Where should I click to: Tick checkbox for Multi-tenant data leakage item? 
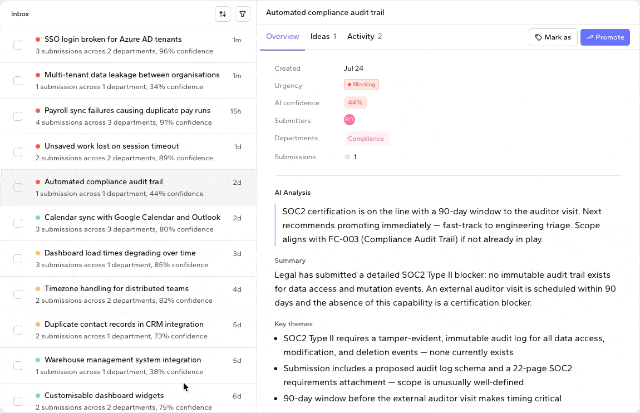(x=18, y=80)
